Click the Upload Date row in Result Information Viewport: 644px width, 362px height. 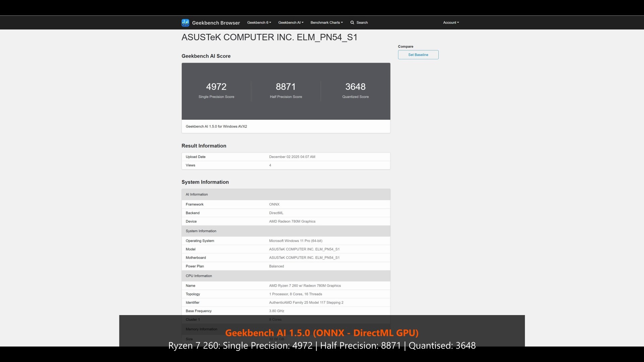[196, 157]
